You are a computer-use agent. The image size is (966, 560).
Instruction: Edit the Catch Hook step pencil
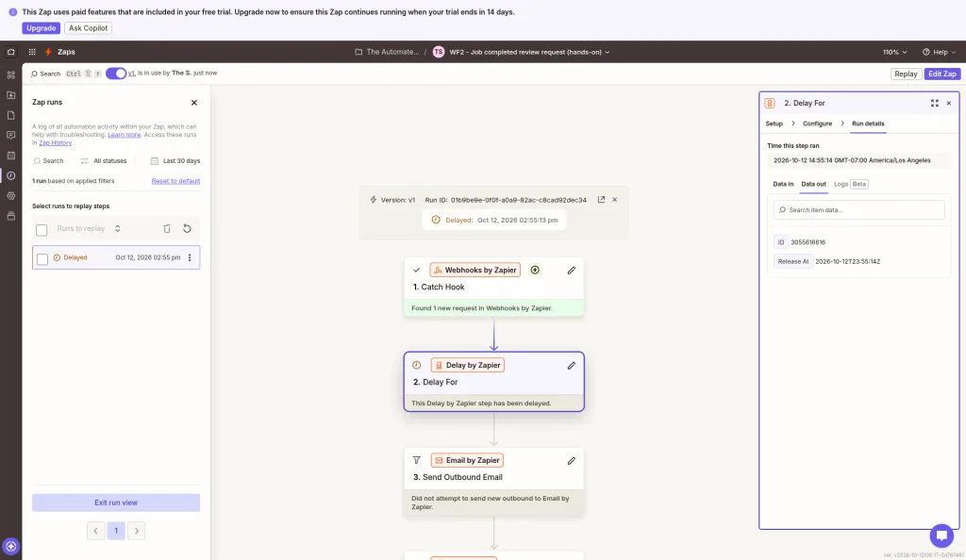tap(571, 271)
